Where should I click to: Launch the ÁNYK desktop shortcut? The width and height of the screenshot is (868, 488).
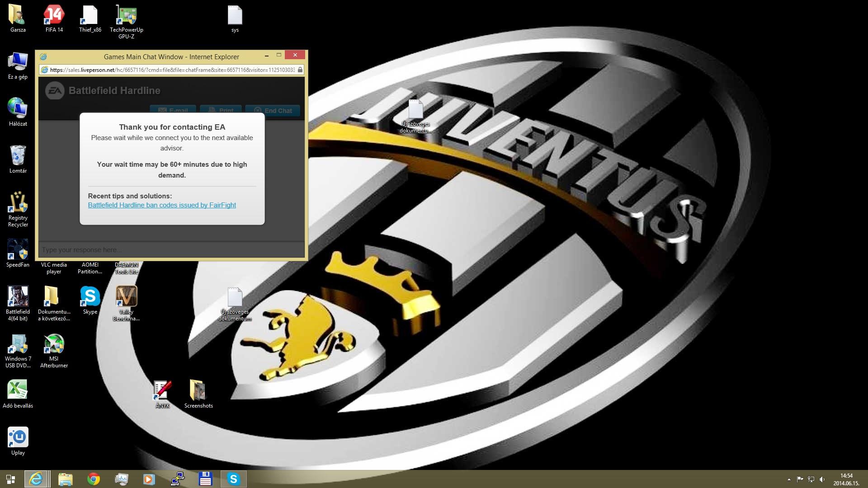(162, 394)
